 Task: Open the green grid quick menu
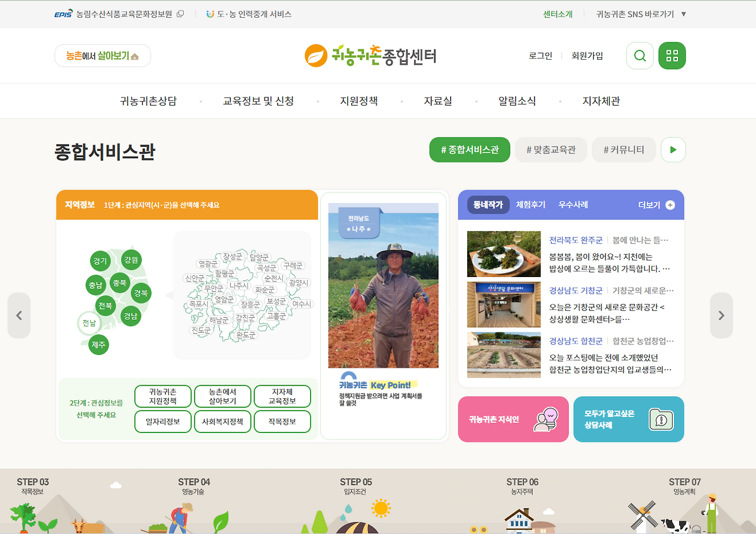[672, 55]
